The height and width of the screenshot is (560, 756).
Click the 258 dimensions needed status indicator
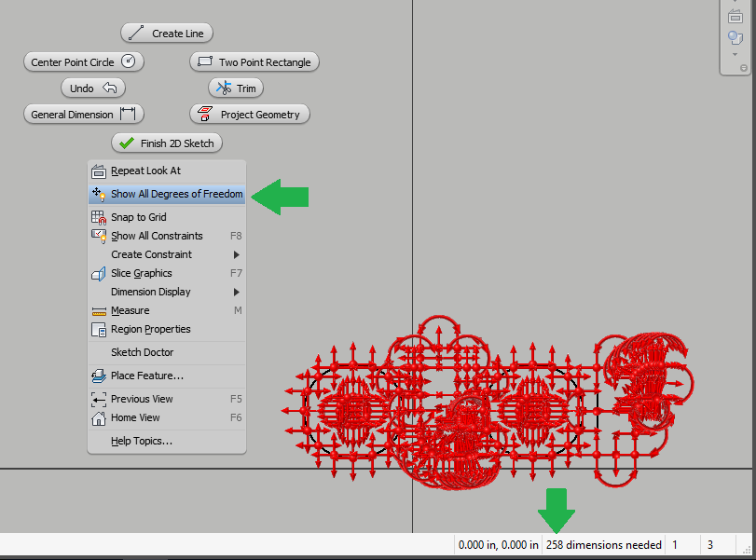coord(604,544)
